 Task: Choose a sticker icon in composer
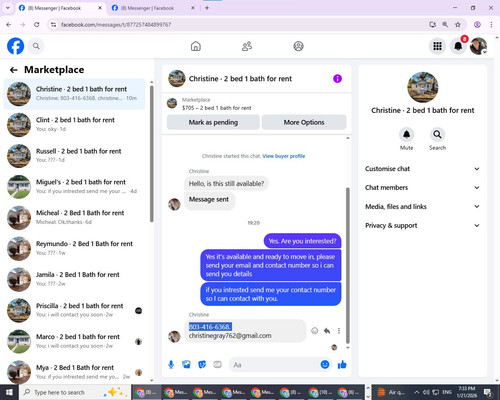coord(202,365)
